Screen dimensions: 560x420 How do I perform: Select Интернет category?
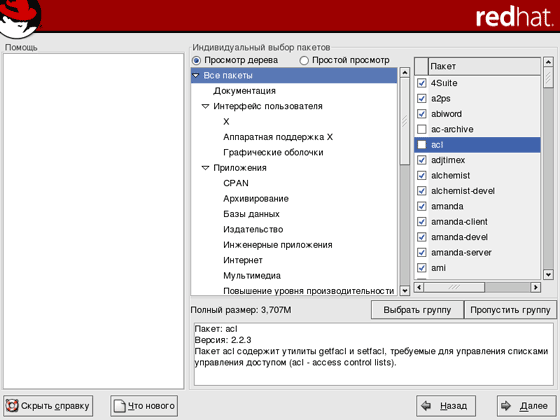coord(243,260)
